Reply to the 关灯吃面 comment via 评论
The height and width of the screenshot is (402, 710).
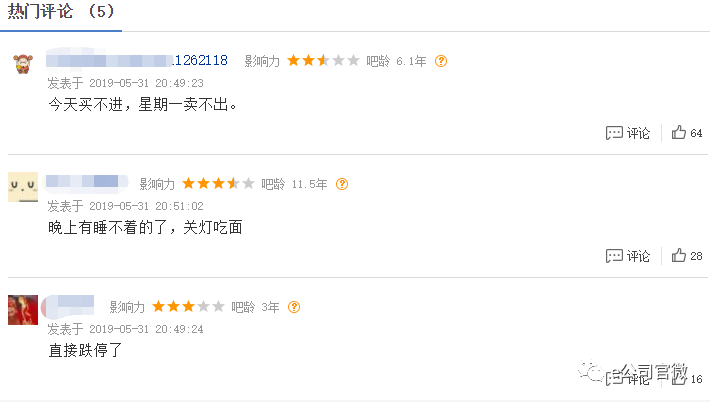[x=628, y=256]
